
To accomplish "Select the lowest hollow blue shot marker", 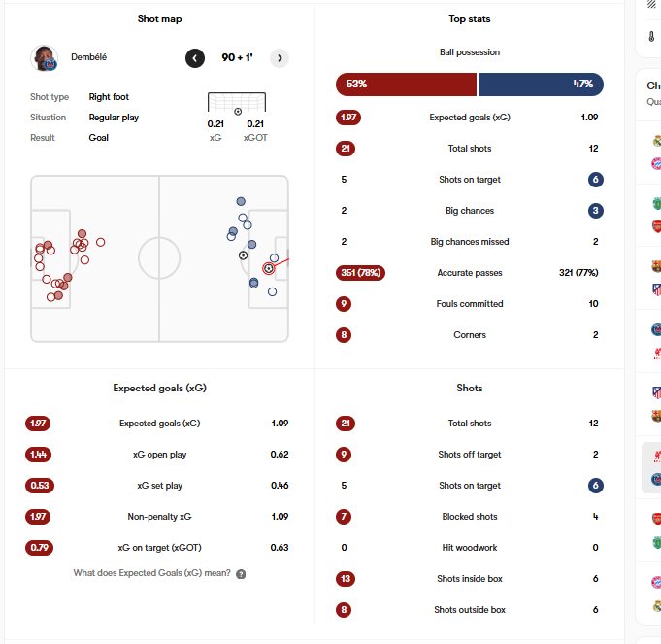I will (272, 291).
